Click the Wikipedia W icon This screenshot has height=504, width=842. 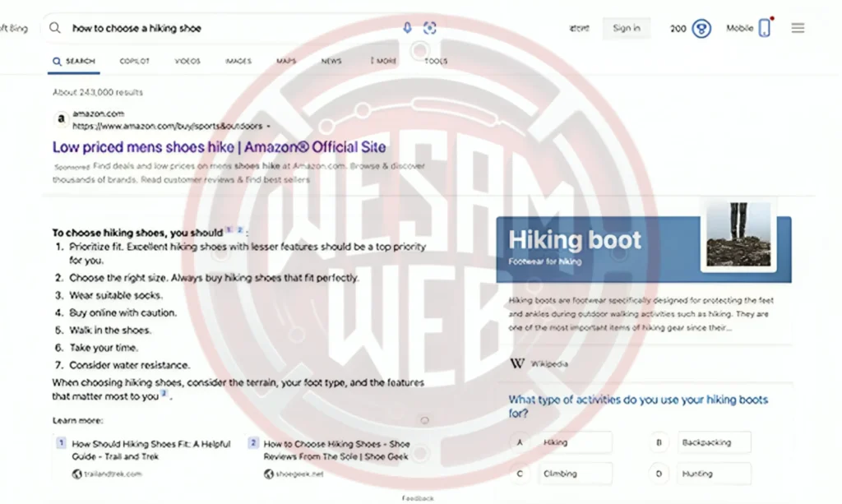pyautogui.click(x=517, y=363)
